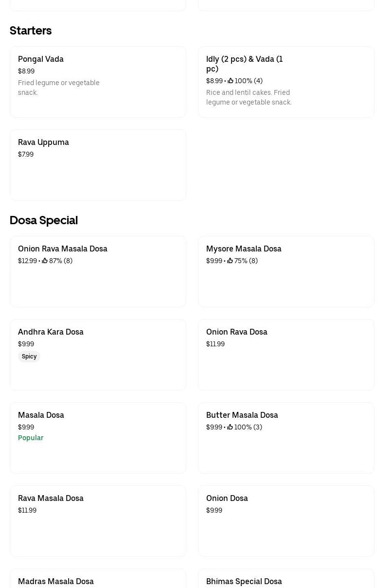The height and width of the screenshot is (588, 391).
Task: Click thumbs-up rating icon for Mysore Masala Dosa
Action: (x=230, y=261)
